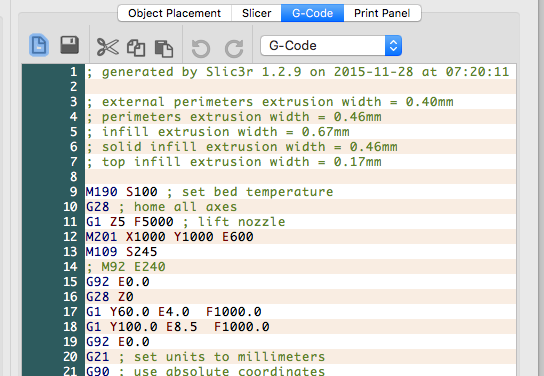Click line 'G21 ; set units to millimeters'
Viewport: 544px width, 376px height.
tap(205, 356)
